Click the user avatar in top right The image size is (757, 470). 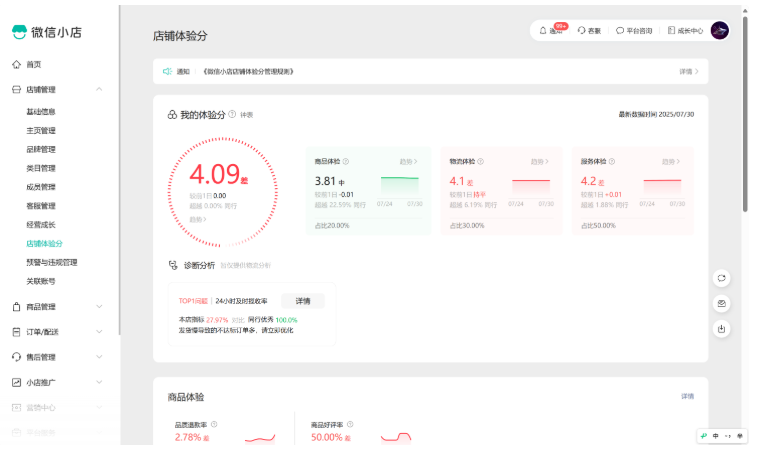(x=719, y=31)
